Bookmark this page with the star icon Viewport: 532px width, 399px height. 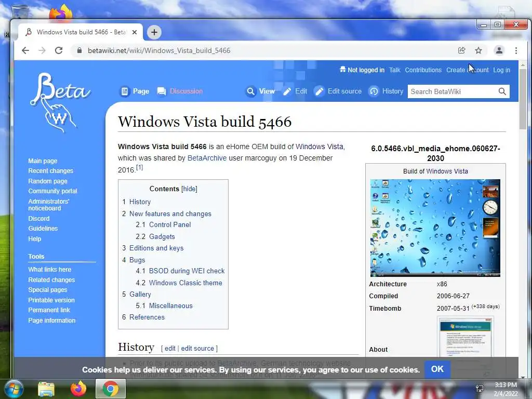(x=478, y=50)
